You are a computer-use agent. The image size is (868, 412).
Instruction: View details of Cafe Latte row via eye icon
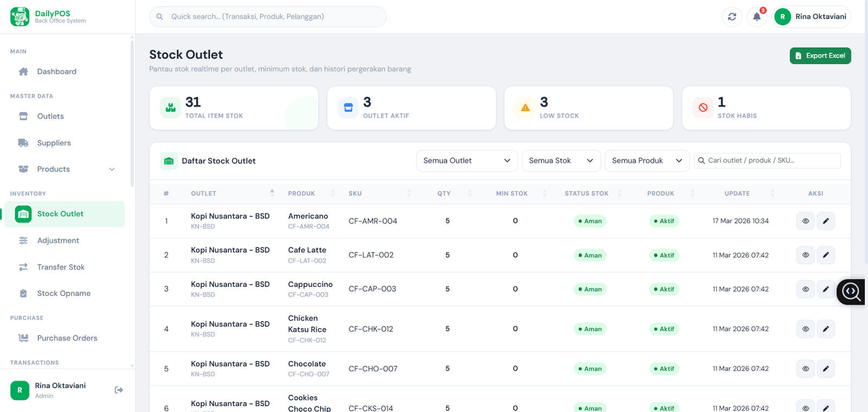806,255
